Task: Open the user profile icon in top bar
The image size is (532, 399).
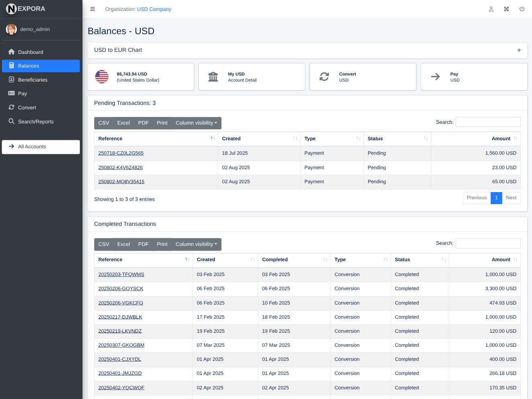Action: pos(491,9)
